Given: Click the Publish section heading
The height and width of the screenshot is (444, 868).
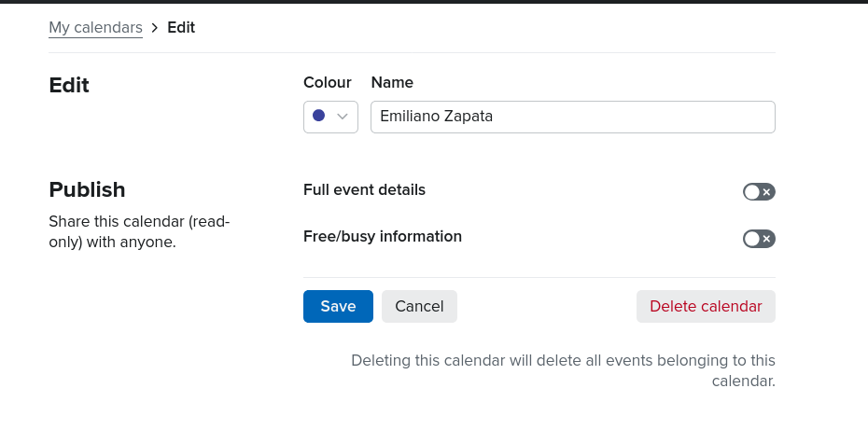Looking at the screenshot, I should pos(87,189).
